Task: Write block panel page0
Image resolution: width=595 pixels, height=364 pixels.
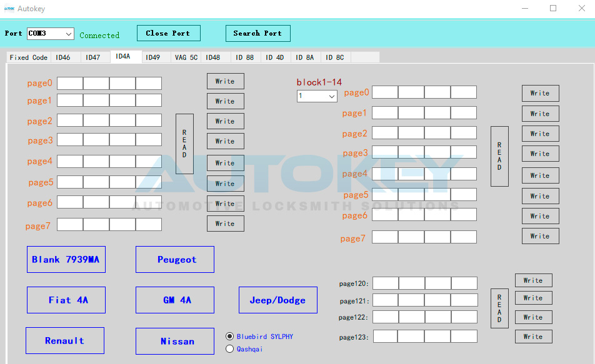Action: 541,93
